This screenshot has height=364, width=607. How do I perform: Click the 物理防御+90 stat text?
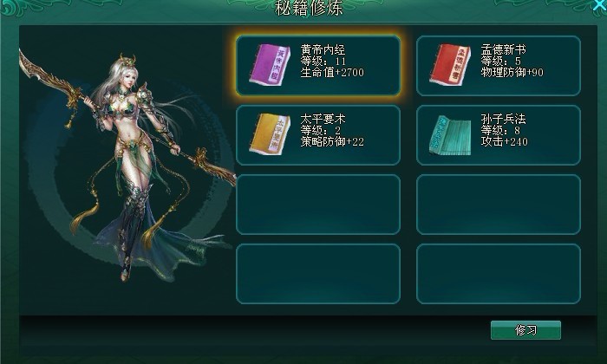(512, 72)
